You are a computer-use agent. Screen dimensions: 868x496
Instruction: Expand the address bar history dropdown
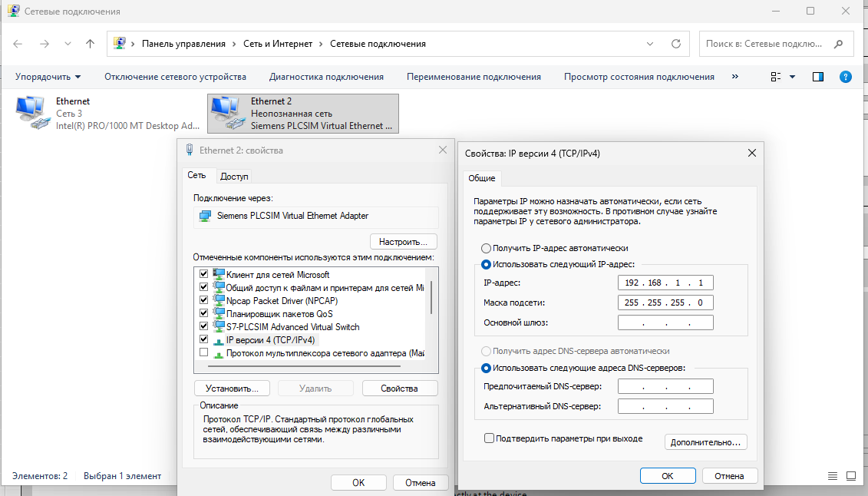(650, 44)
